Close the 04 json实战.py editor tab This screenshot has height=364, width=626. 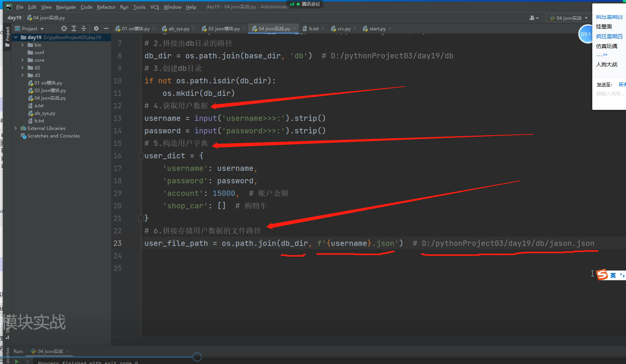point(294,28)
